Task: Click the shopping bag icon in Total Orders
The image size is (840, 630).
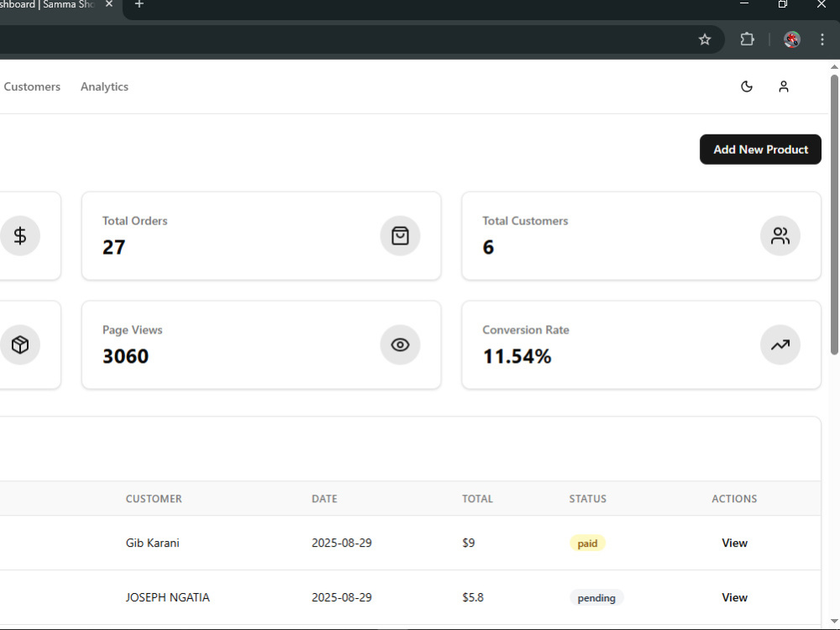Action: tap(400, 236)
